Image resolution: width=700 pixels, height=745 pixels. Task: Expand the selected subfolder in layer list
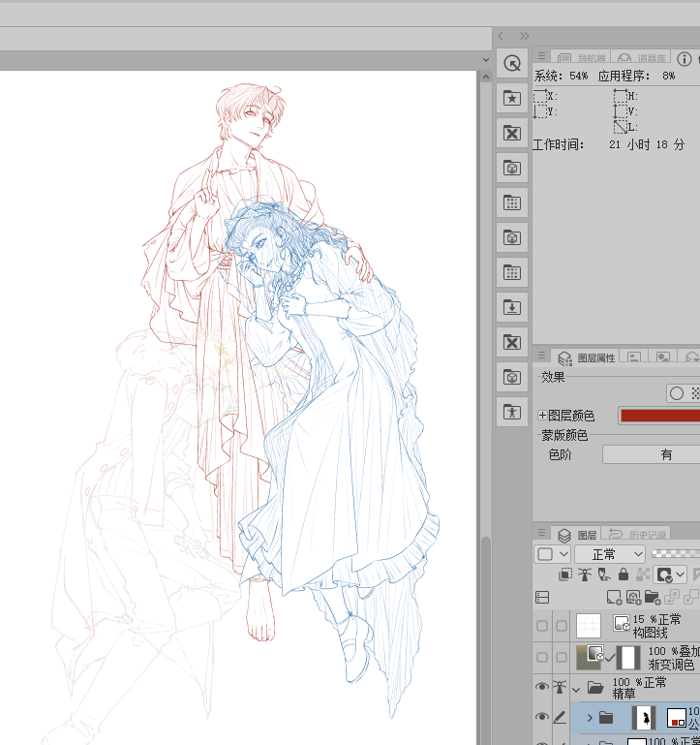[x=590, y=718]
